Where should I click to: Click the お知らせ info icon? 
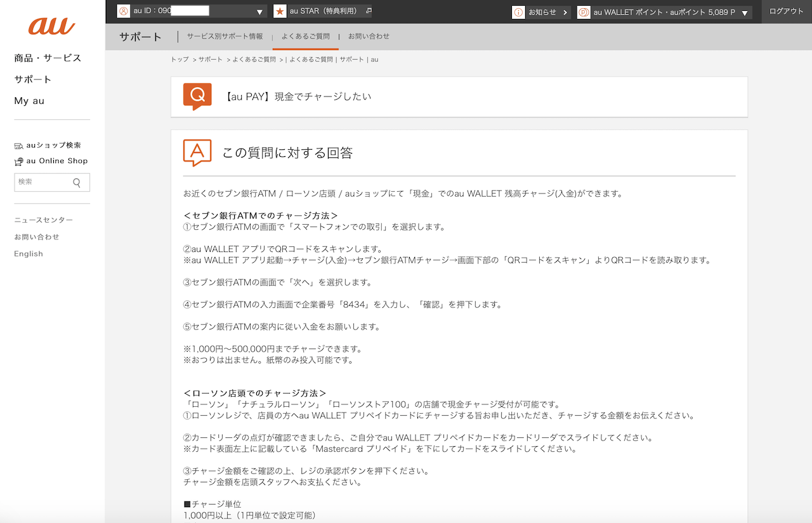pyautogui.click(x=518, y=12)
